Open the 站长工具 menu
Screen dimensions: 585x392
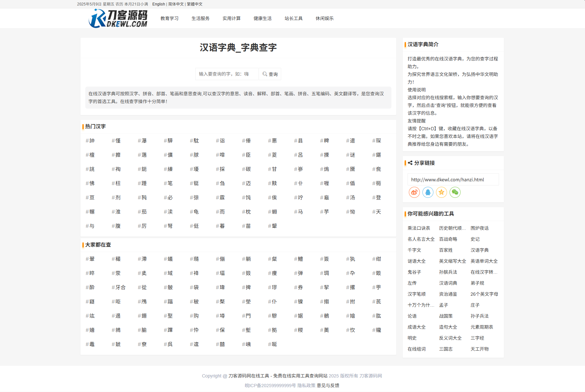[x=293, y=18]
